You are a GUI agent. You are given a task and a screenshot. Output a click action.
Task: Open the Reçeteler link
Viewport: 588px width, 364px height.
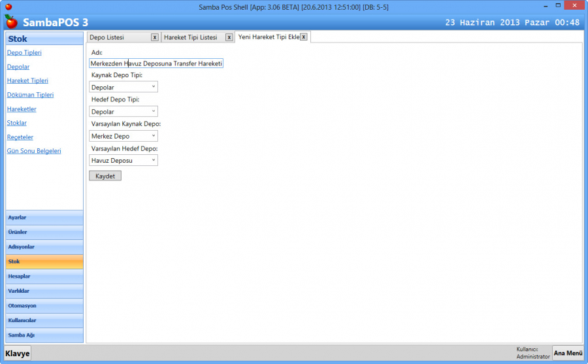(x=20, y=137)
